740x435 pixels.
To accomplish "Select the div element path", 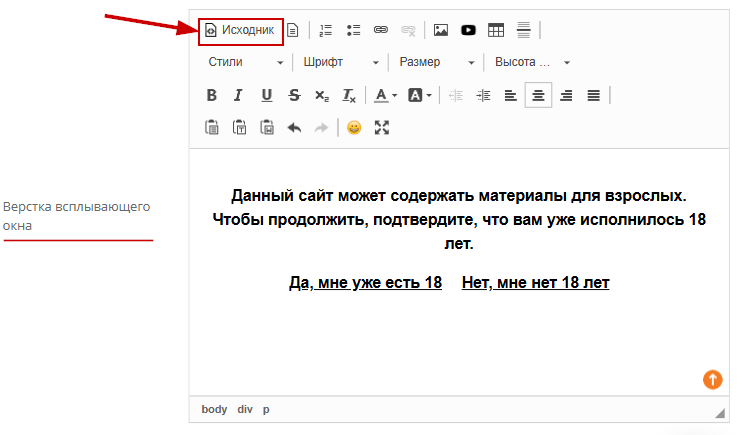I will coord(244,410).
